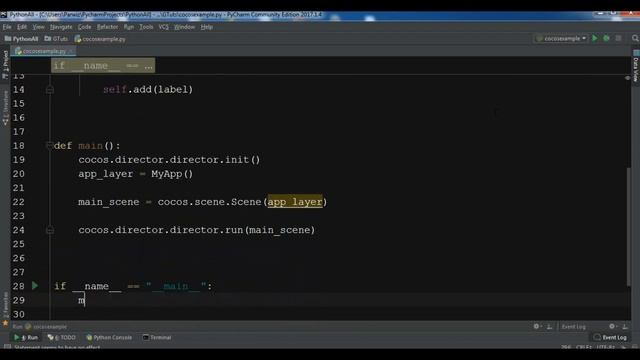Run the cocosexample configuration with green play button
The height and width of the screenshot is (360, 640).
[595, 38]
